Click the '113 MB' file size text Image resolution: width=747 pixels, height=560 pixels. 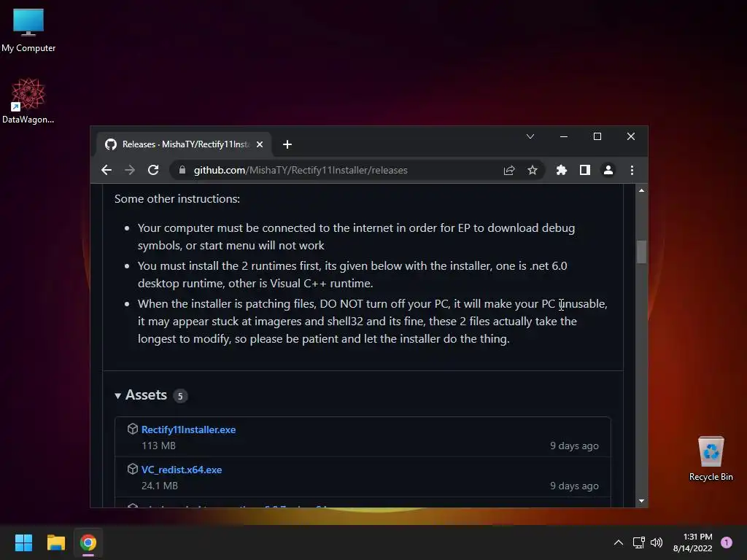coord(158,446)
